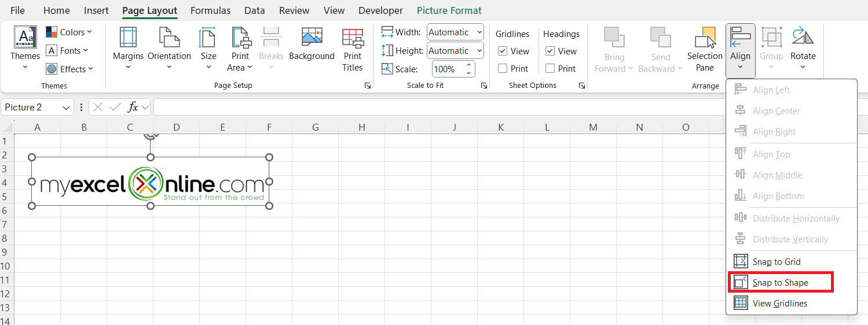Switch to the Review tab
Image resolution: width=868 pixels, height=325 pixels.
coord(294,10)
